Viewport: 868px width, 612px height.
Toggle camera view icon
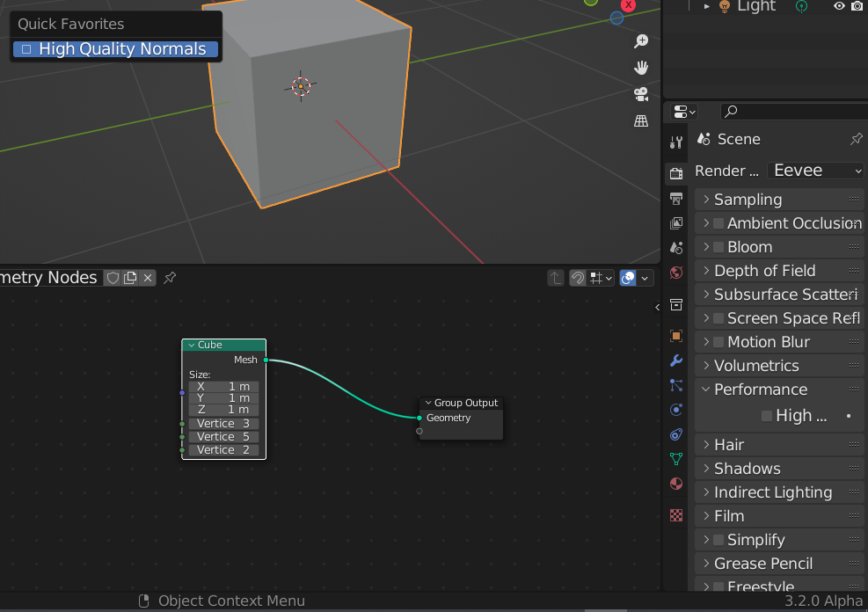click(x=641, y=94)
